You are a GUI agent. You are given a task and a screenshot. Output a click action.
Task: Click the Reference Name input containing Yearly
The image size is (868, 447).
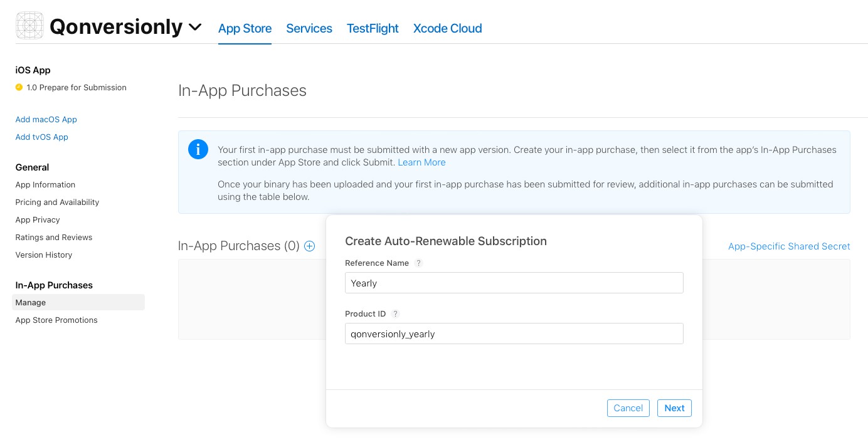pyautogui.click(x=514, y=283)
